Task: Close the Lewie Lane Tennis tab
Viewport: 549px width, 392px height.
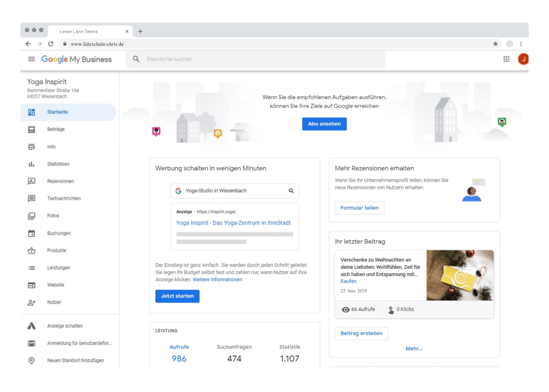Action: [127, 31]
